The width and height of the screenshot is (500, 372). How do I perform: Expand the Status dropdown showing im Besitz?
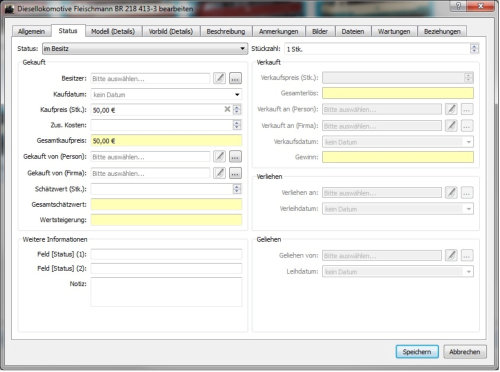pyautogui.click(x=145, y=49)
